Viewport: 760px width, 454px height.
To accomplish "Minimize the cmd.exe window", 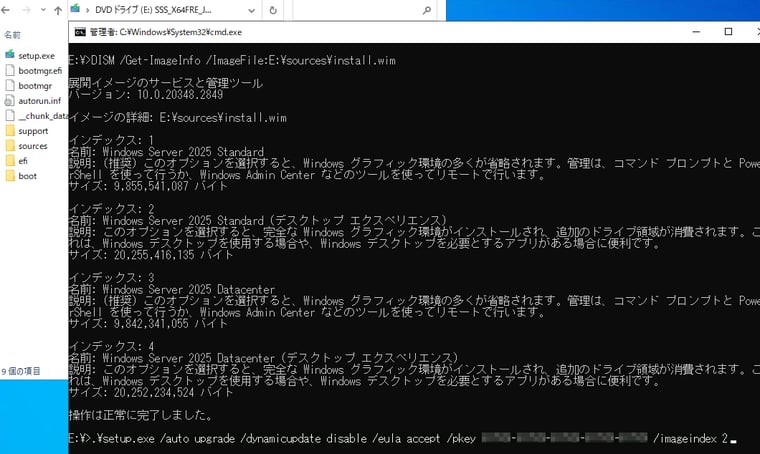I will click(697, 31).
